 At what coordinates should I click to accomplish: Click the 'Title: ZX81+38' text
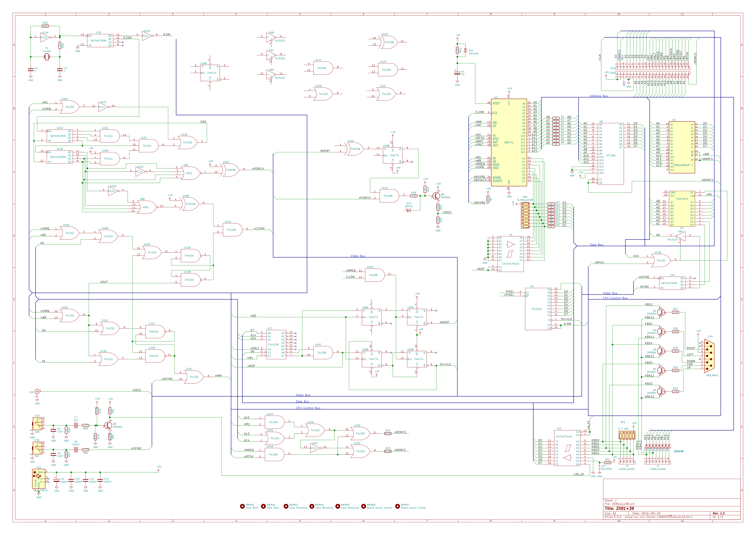coord(619,508)
